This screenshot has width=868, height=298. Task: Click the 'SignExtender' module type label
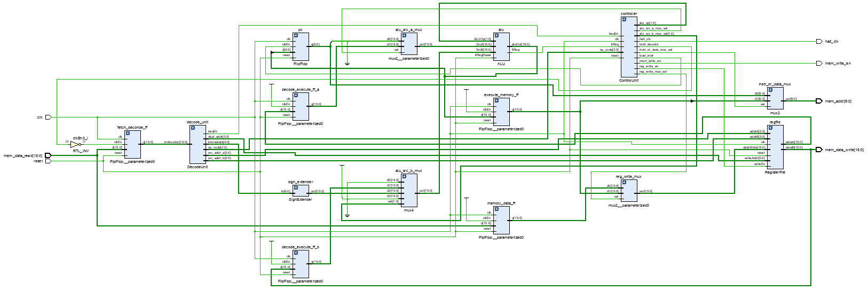pos(301,200)
